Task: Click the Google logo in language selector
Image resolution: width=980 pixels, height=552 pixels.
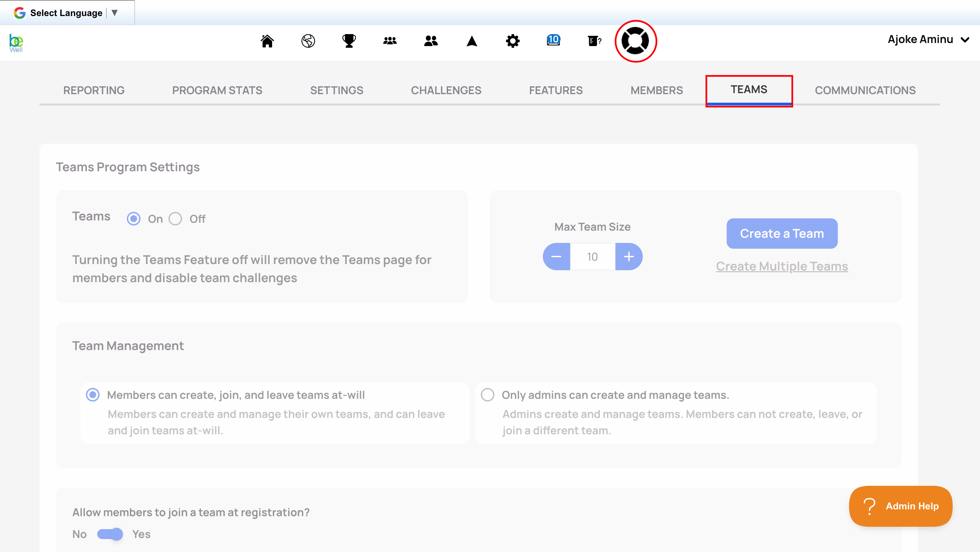Action: (19, 13)
